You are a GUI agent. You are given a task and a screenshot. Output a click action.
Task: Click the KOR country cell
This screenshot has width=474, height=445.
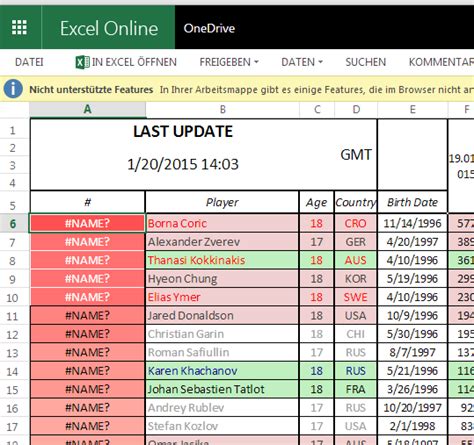click(356, 279)
